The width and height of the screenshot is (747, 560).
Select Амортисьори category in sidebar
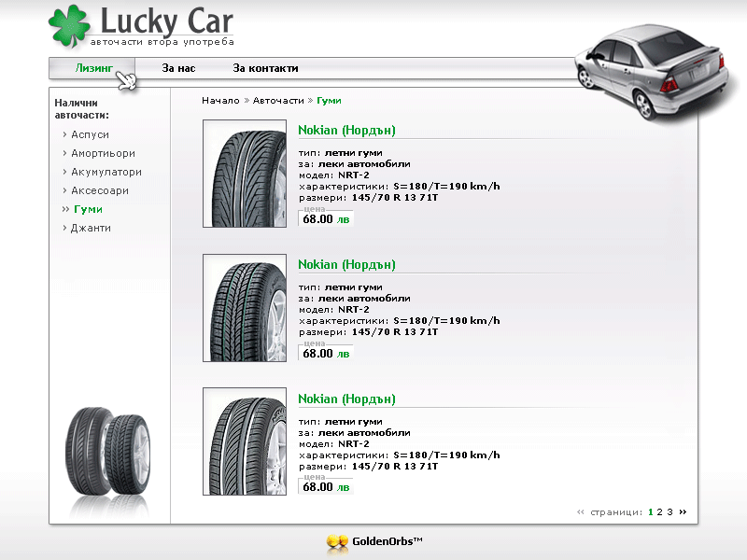coord(103,153)
